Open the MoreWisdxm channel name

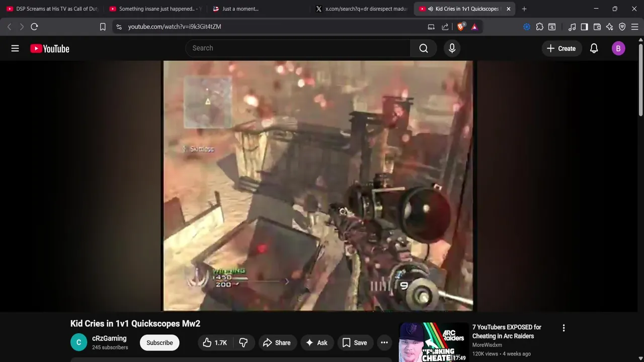tap(487, 345)
